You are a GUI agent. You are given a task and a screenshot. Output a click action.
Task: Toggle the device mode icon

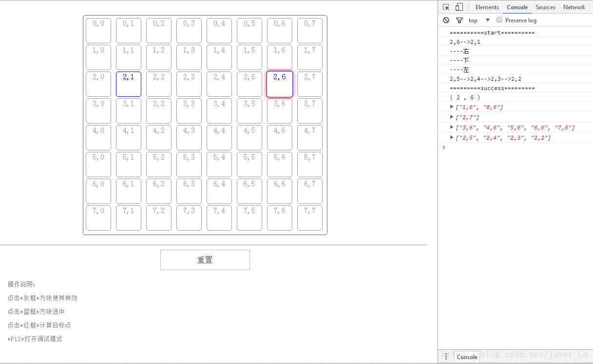coord(459,7)
